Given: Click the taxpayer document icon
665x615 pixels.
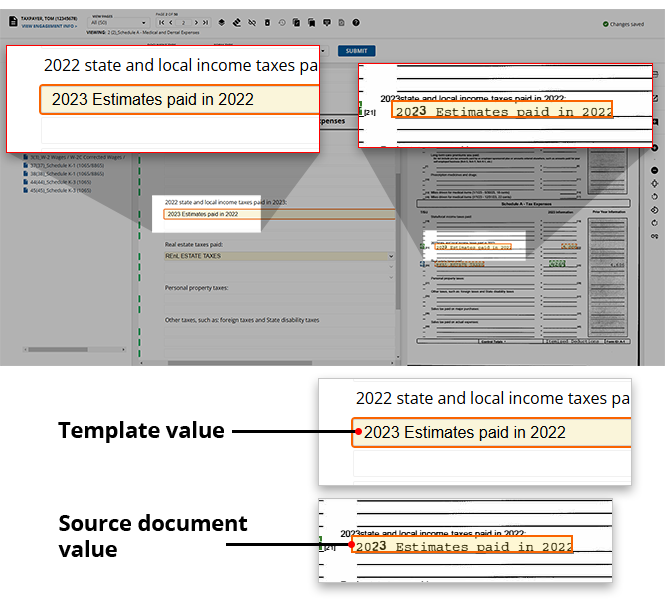Looking at the screenshot, I should pos(13,21).
